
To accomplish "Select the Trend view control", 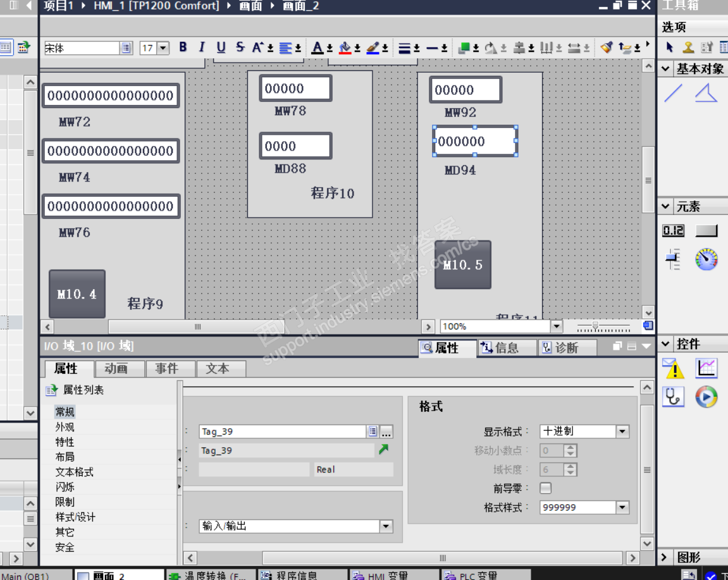I will point(706,368).
